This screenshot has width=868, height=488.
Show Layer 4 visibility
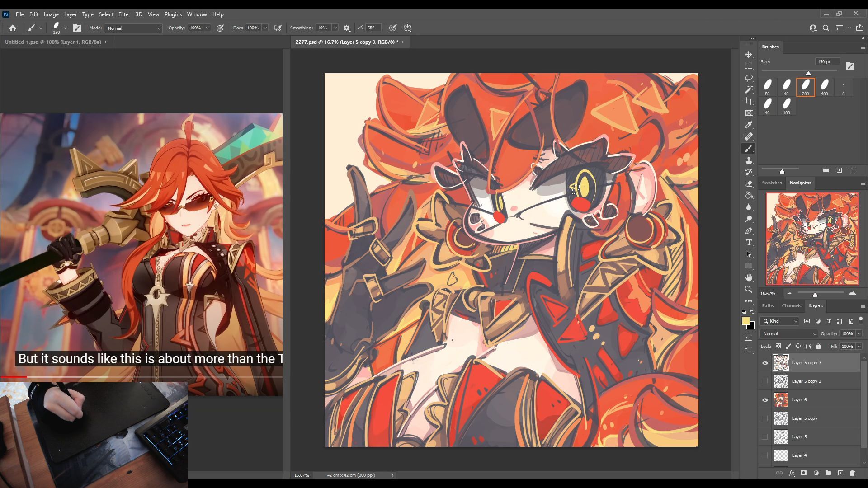(x=765, y=455)
